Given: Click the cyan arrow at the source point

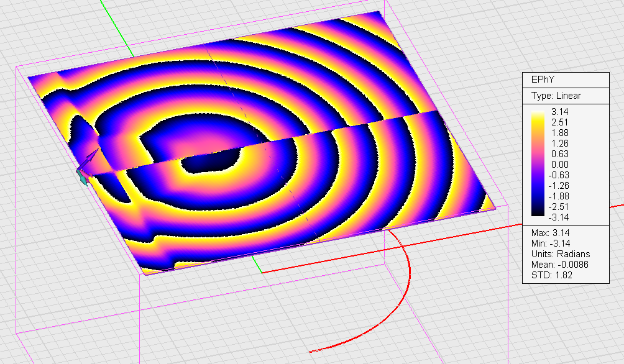Looking at the screenshot, I should tap(82, 178).
